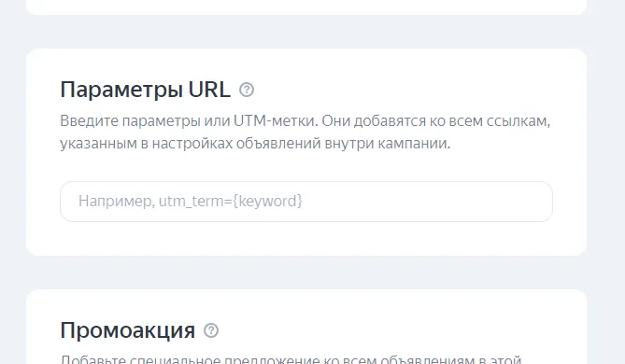Select the Промоакция section heading

(128, 330)
